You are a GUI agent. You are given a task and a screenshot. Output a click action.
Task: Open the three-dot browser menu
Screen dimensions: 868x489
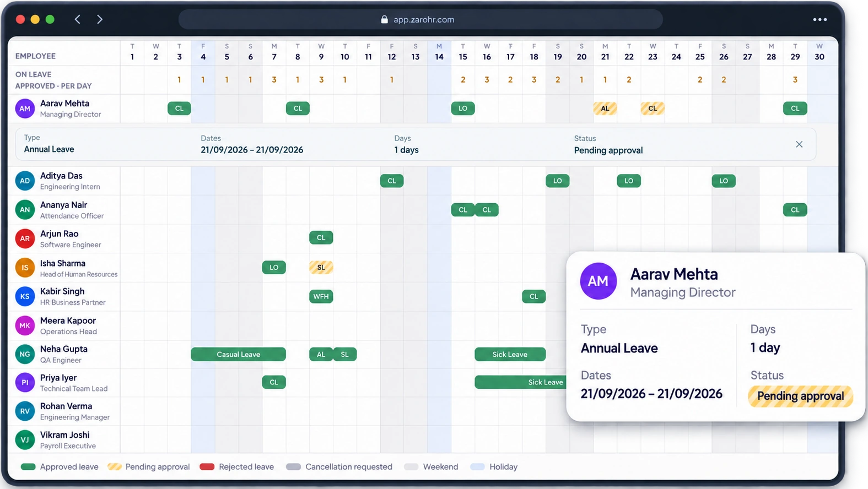coord(820,19)
